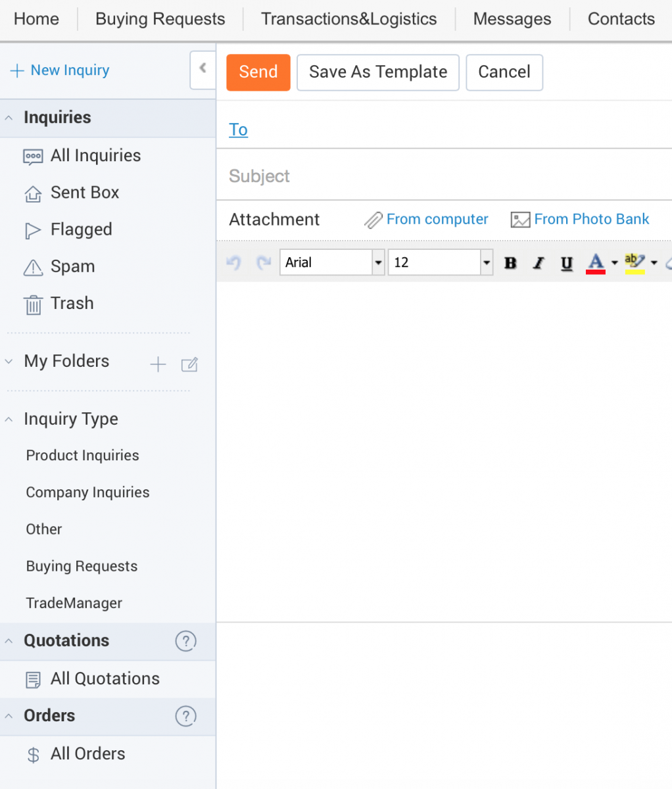Apply underline formatting to text
Screen dimensions: 672x789
pyautogui.click(x=566, y=263)
